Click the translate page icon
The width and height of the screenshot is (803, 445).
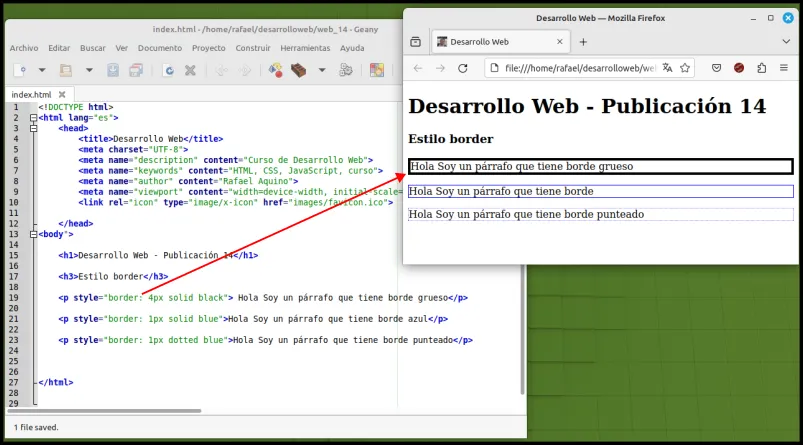pyautogui.click(x=667, y=68)
